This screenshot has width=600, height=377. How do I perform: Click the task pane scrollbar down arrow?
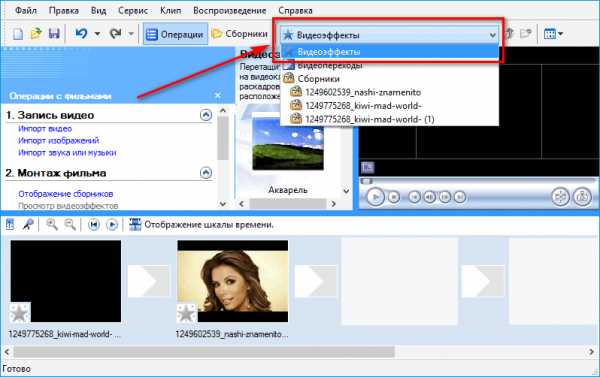(223, 204)
